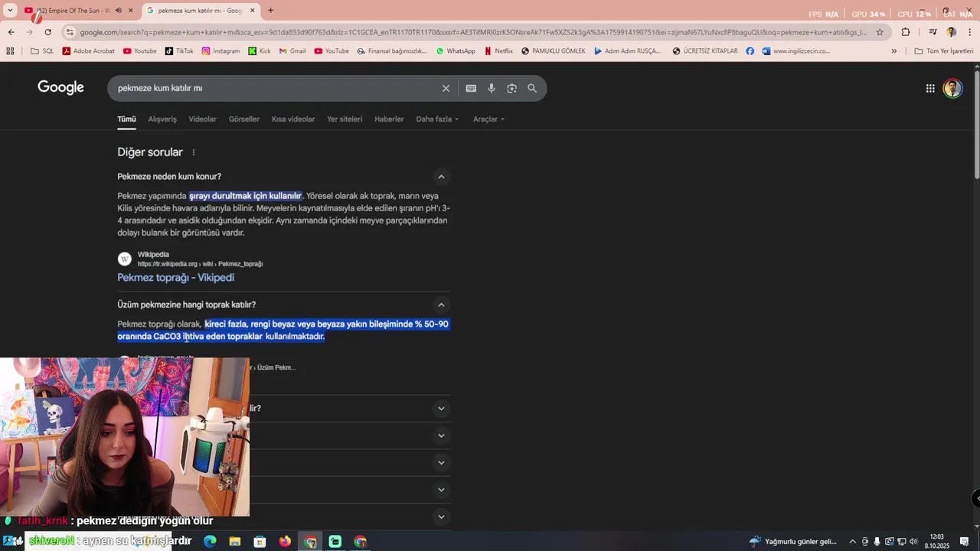The height and width of the screenshot is (551, 980).
Task: Open the on-screen keyboard input tool
Action: [x=471, y=88]
